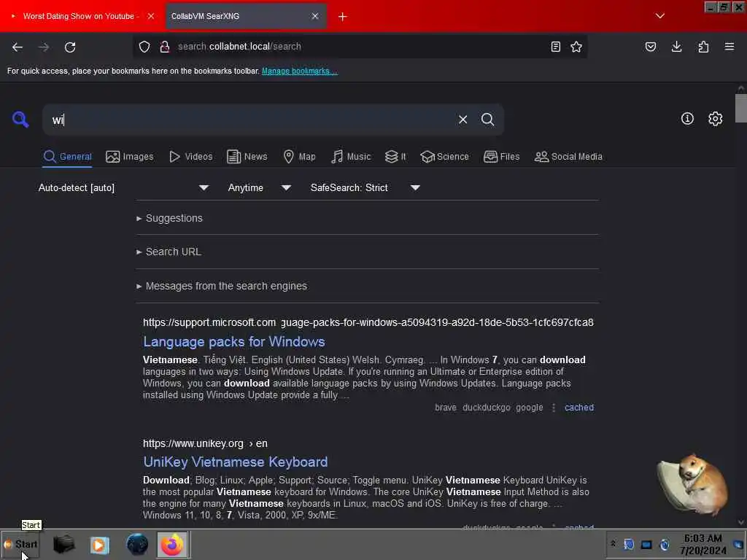Open the tracking protection shield icon

[144, 47]
